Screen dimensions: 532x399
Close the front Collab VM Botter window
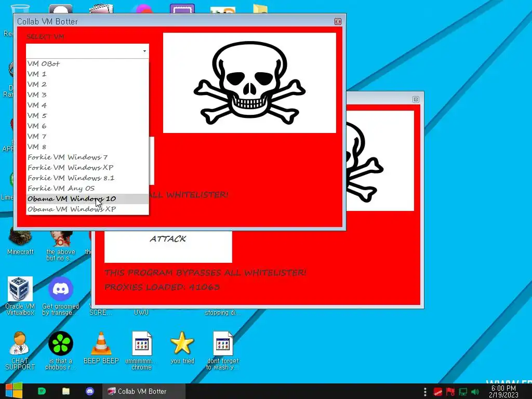pyautogui.click(x=338, y=21)
